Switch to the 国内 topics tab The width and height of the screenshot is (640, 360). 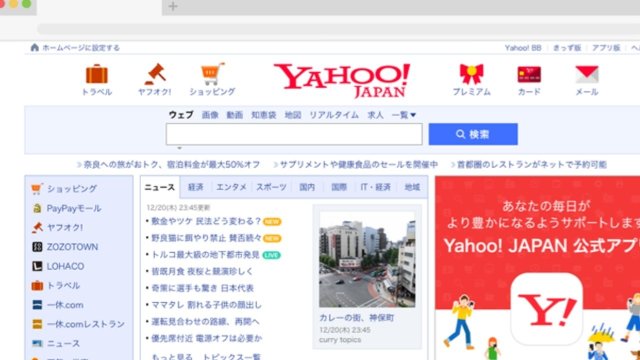(307, 187)
